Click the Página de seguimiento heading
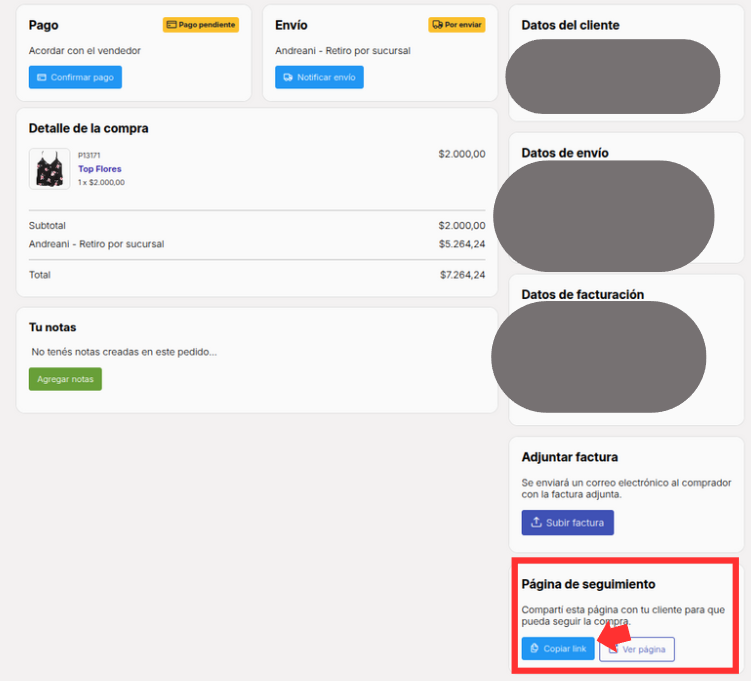This screenshot has height=681, width=751. coord(588,584)
